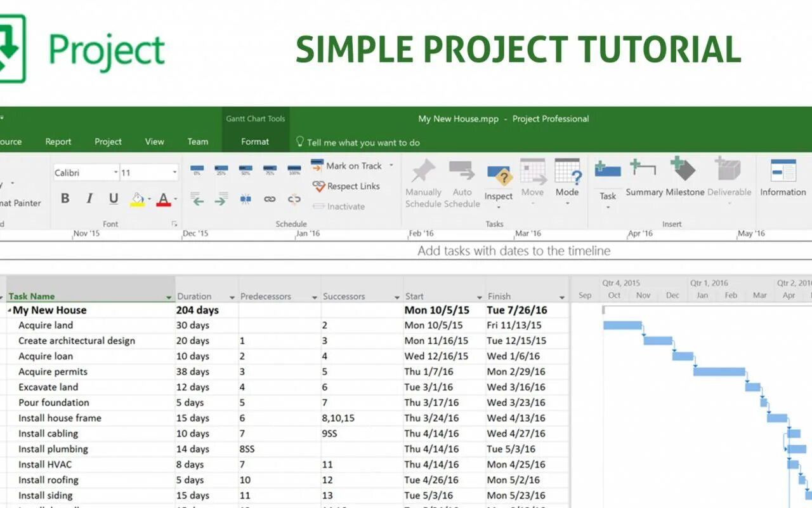Apply 75% complete to task
This screenshot has height=508, width=812.
270,170
